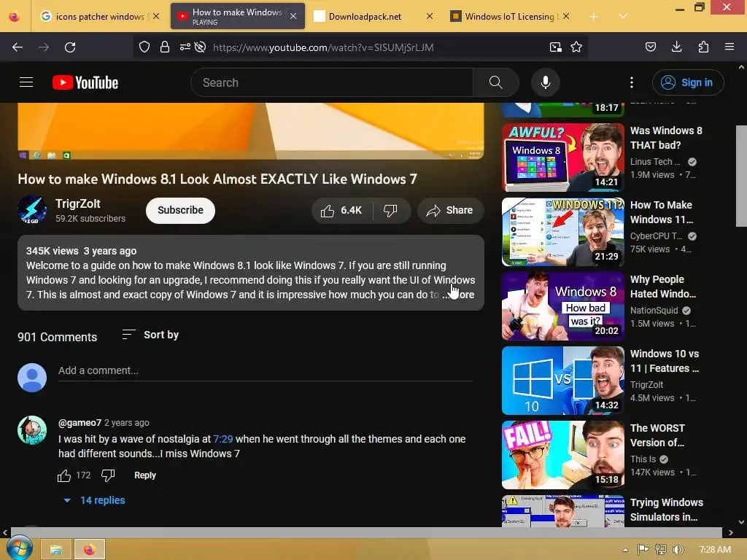Open the How To Make Windows 11 thumbnail

tap(562, 232)
